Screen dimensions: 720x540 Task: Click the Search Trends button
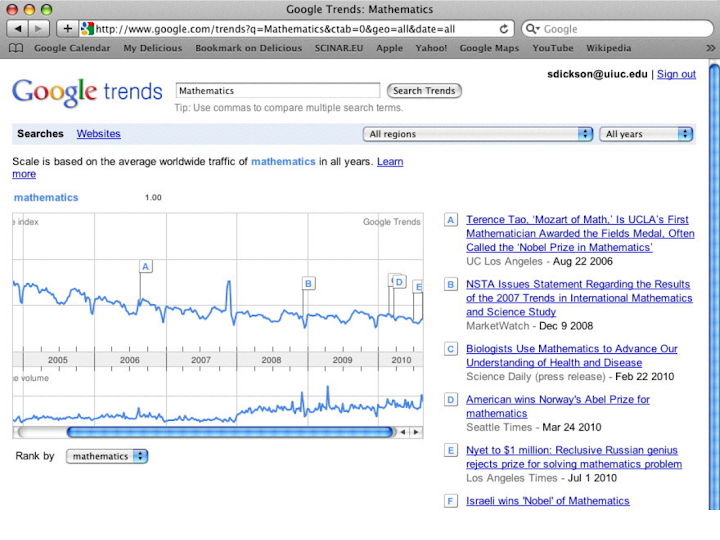(424, 91)
